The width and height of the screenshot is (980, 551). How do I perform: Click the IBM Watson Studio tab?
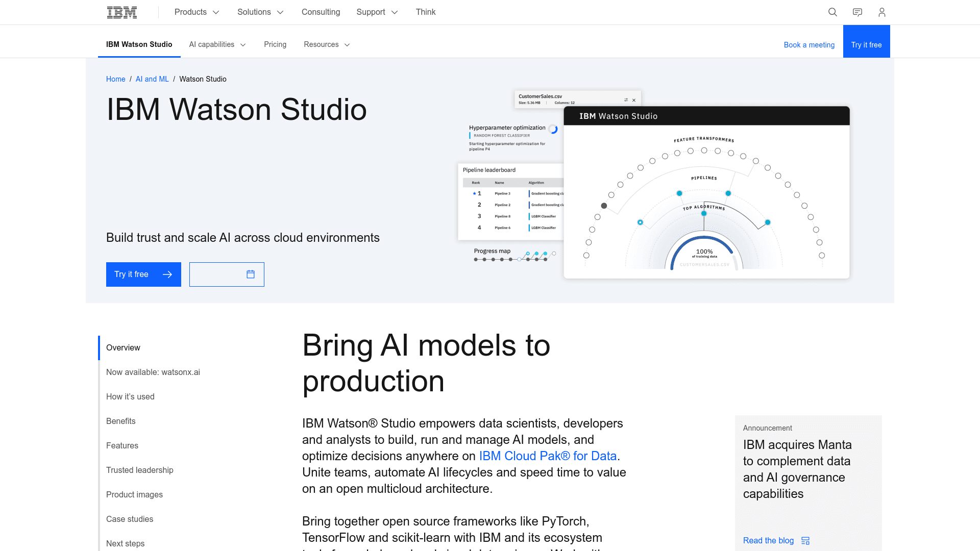(139, 44)
